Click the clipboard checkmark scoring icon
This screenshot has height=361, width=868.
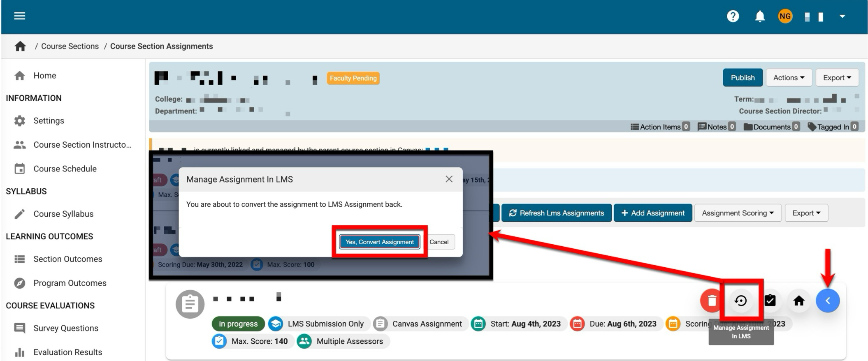click(770, 301)
